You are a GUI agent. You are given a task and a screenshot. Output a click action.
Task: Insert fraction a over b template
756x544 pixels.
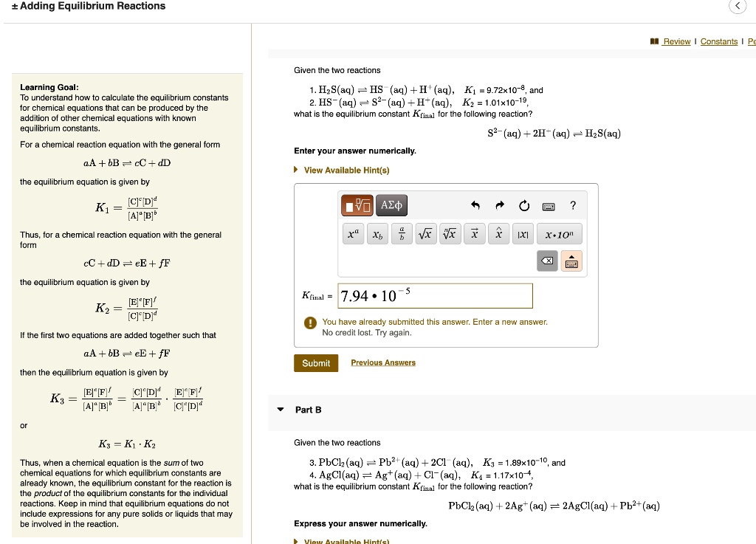402,234
